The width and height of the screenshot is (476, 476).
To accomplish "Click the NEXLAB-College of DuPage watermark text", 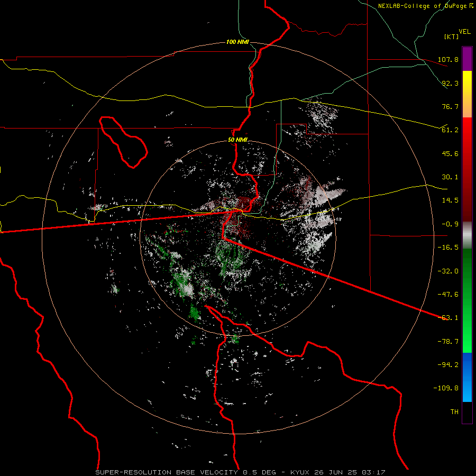I will click(425, 6).
